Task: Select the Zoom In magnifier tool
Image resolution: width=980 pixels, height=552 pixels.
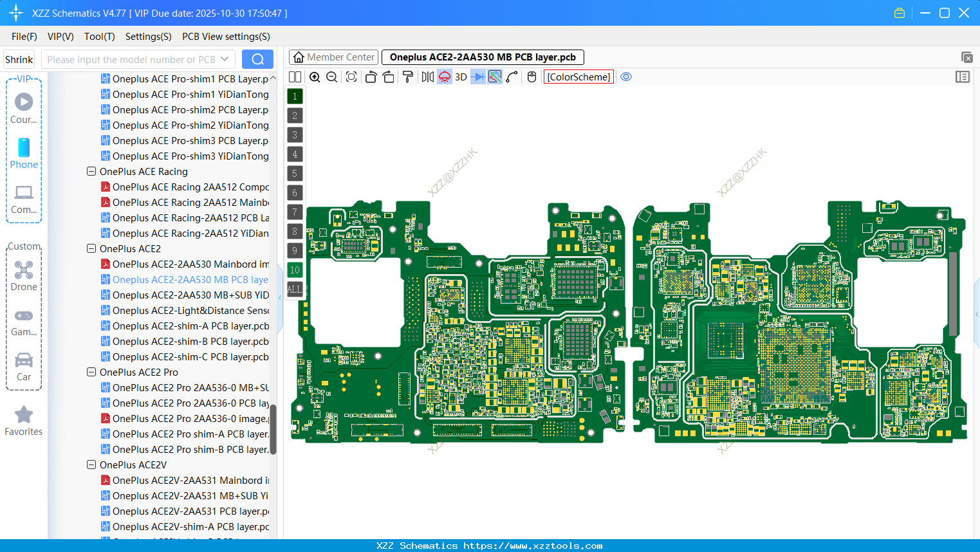Action: (x=315, y=77)
